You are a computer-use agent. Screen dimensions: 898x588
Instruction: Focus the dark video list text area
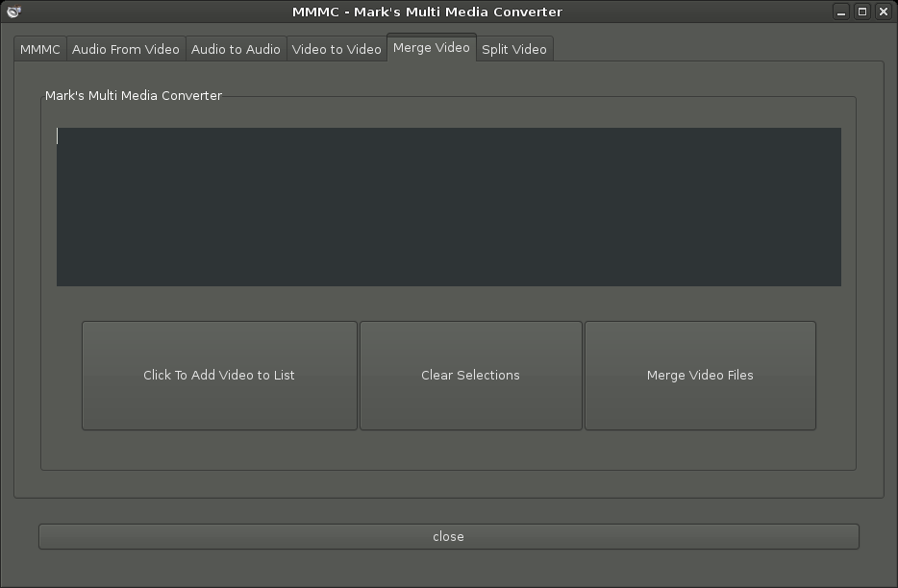click(x=449, y=207)
